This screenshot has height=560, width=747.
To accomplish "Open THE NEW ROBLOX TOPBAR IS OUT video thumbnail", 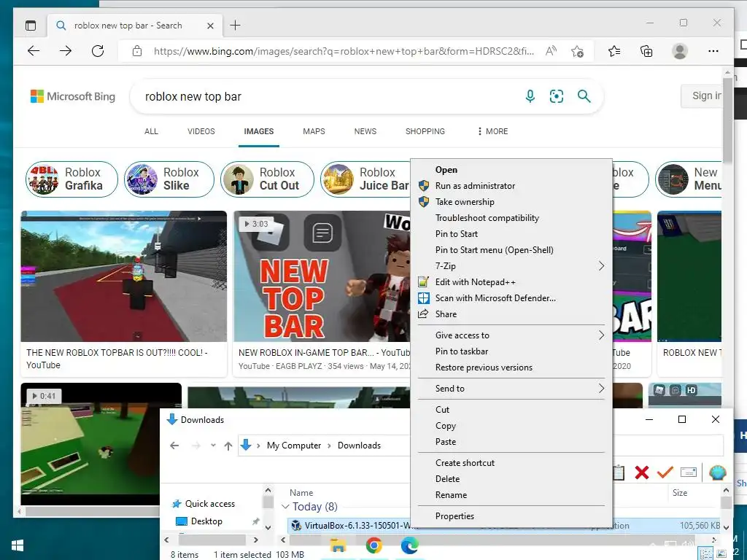I will 124,276.
